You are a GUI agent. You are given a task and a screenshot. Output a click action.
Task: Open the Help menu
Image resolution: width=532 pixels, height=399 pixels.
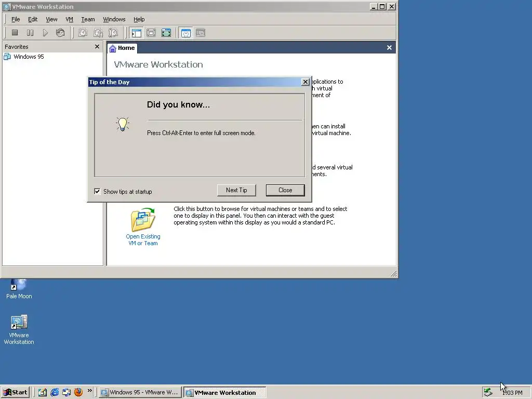click(x=139, y=19)
